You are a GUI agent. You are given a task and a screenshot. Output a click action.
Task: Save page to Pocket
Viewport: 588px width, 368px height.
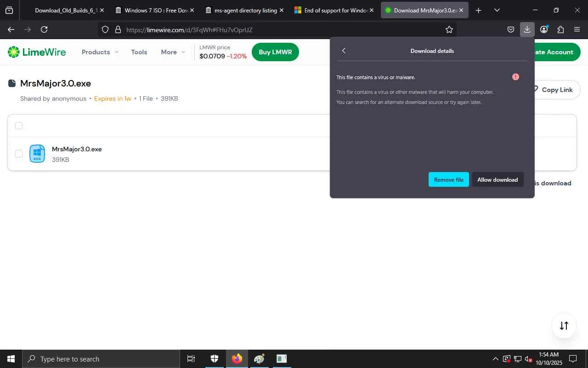coord(511,29)
